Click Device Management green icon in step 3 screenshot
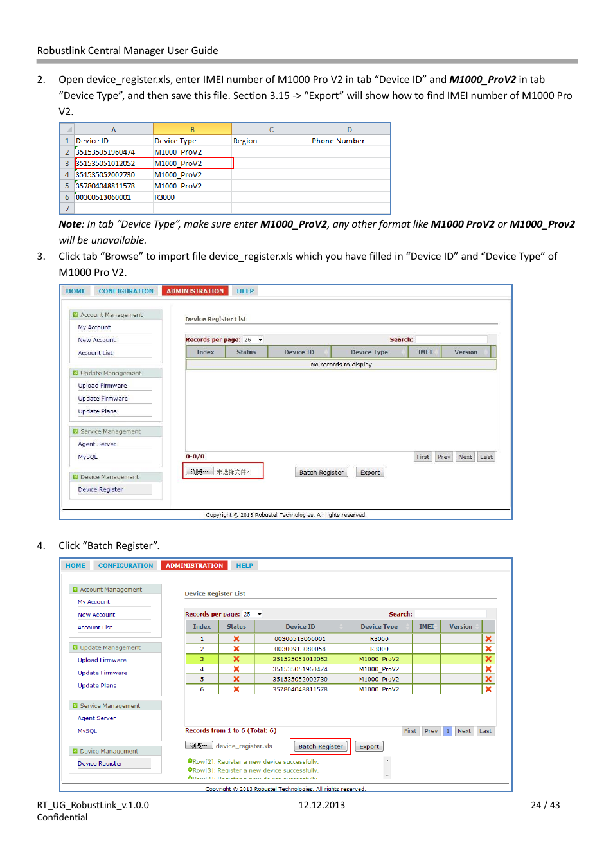 (76, 477)
